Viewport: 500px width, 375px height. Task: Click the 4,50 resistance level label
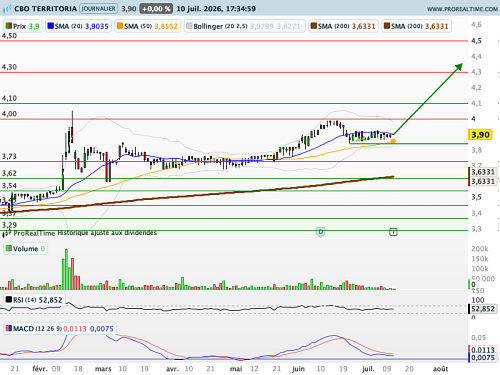(x=9, y=36)
